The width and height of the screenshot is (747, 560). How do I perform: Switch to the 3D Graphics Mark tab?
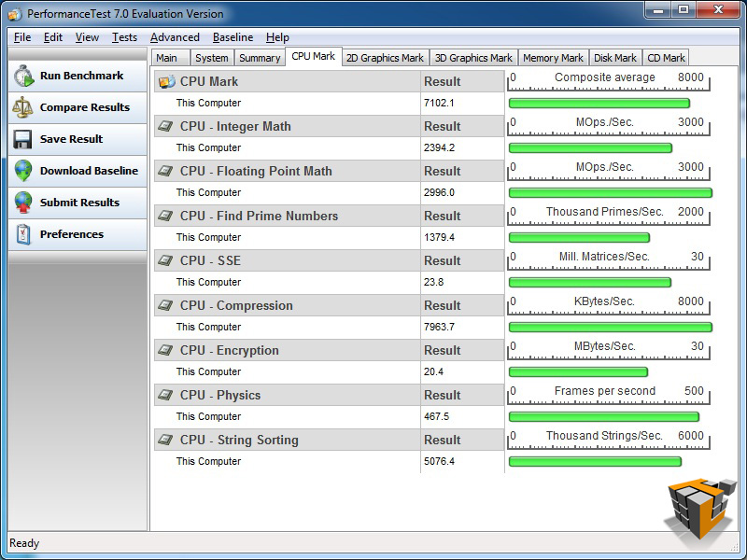click(x=473, y=58)
